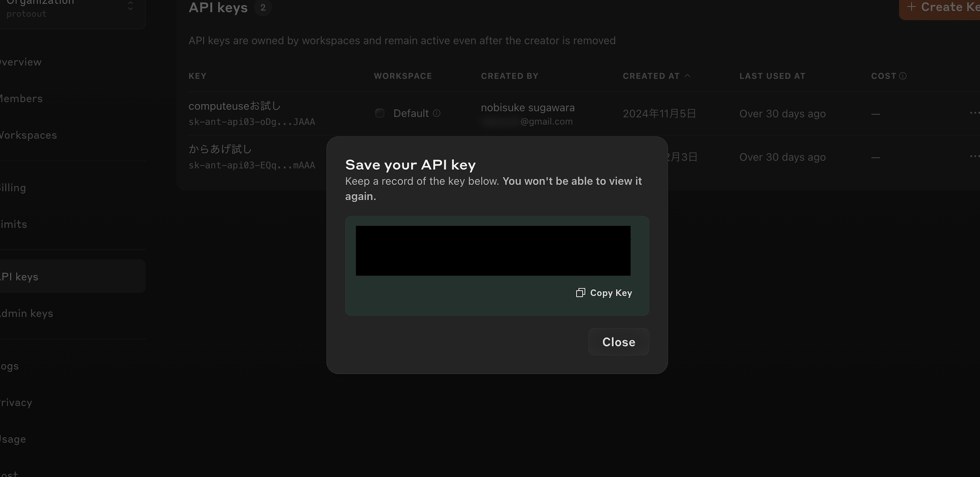980x477 pixels.
Task: Open the Limits page
Action: (13, 224)
